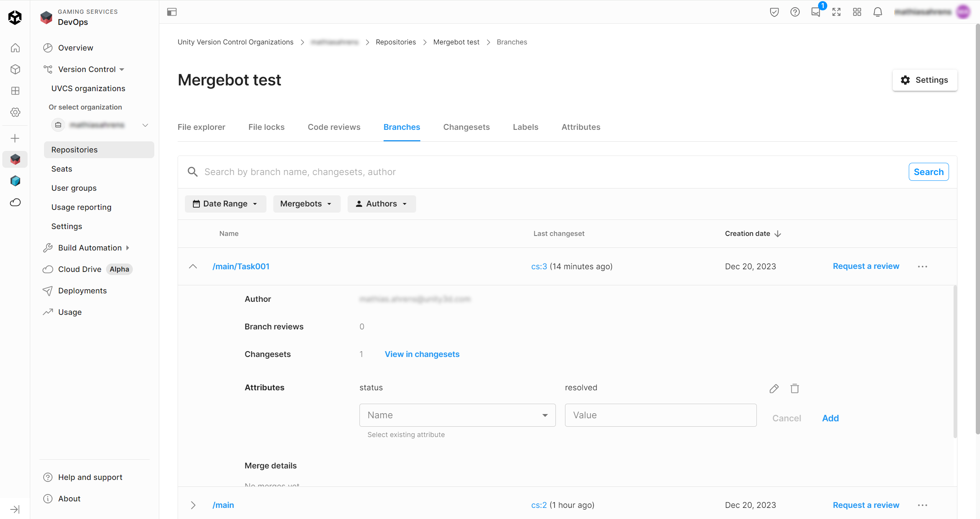Switch to the Changesets tab
Screen dimensions: 980x519
466,127
